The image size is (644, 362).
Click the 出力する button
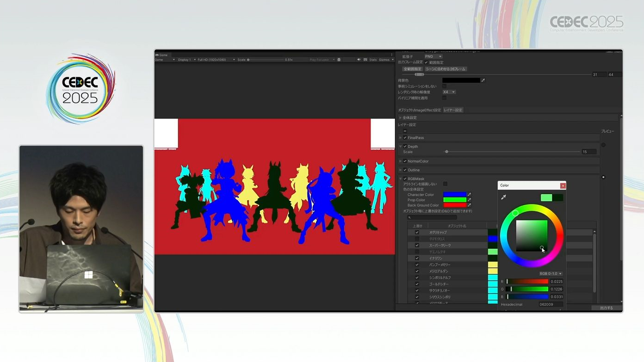click(606, 308)
